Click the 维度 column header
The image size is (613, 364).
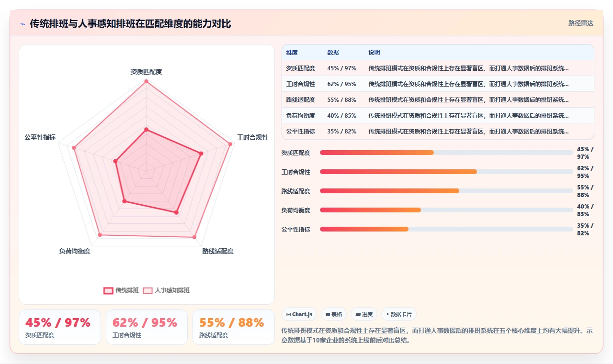(x=292, y=53)
